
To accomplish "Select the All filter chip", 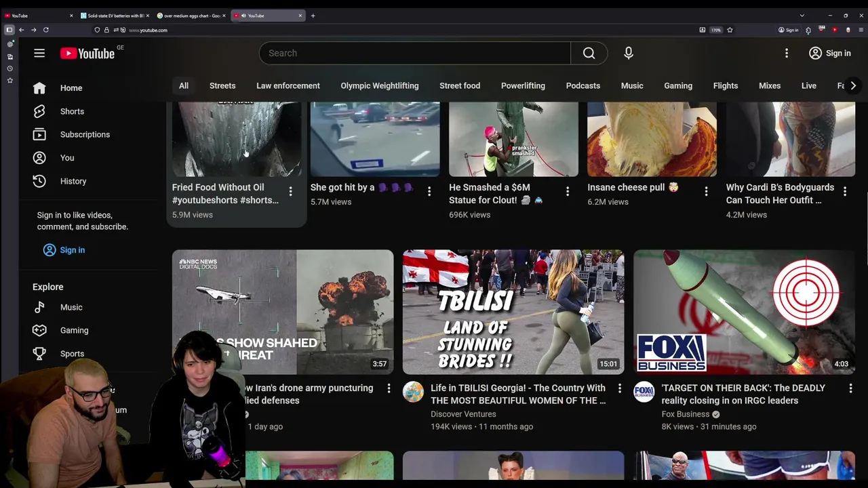I will 184,85.
